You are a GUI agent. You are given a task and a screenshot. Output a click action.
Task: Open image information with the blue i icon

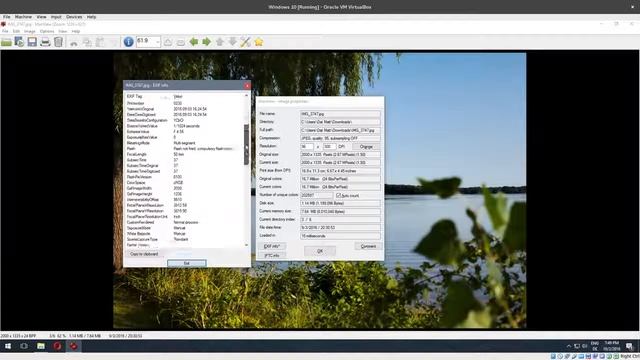(129, 42)
